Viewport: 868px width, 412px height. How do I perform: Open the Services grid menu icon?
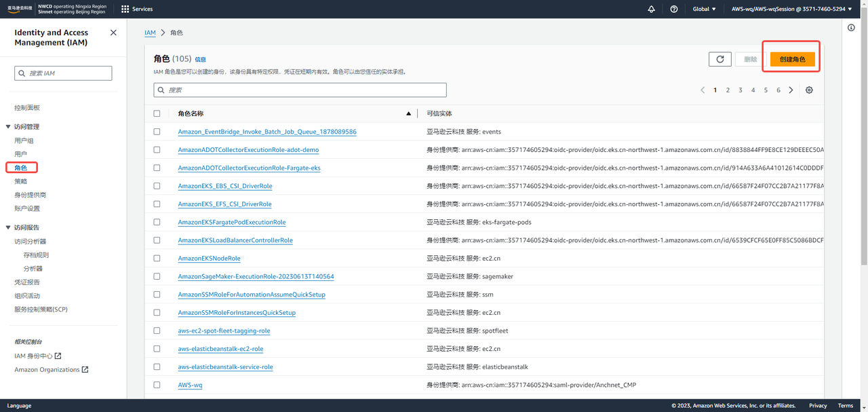pos(125,9)
